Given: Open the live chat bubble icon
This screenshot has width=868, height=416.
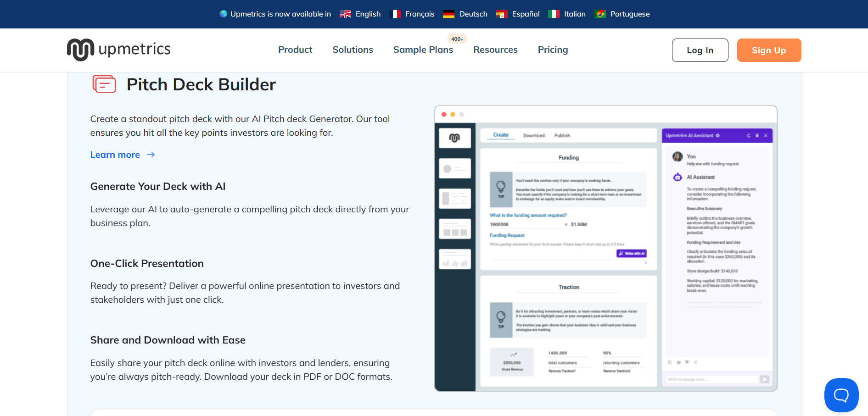Looking at the screenshot, I should pyautogui.click(x=841, y=395).
